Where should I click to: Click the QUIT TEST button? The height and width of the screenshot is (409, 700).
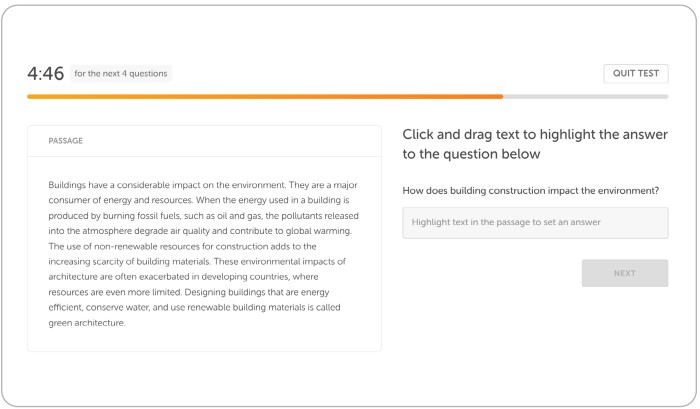coord(635,74)
